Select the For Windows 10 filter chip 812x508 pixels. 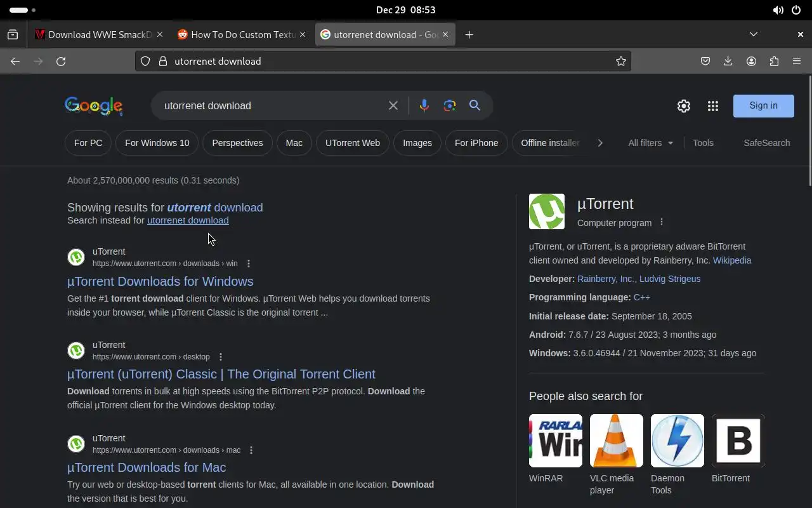(157, 143)
